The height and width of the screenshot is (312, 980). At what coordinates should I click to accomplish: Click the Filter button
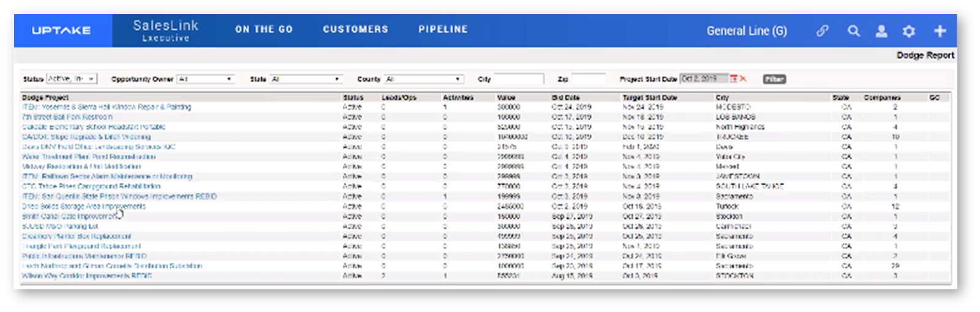774,79
